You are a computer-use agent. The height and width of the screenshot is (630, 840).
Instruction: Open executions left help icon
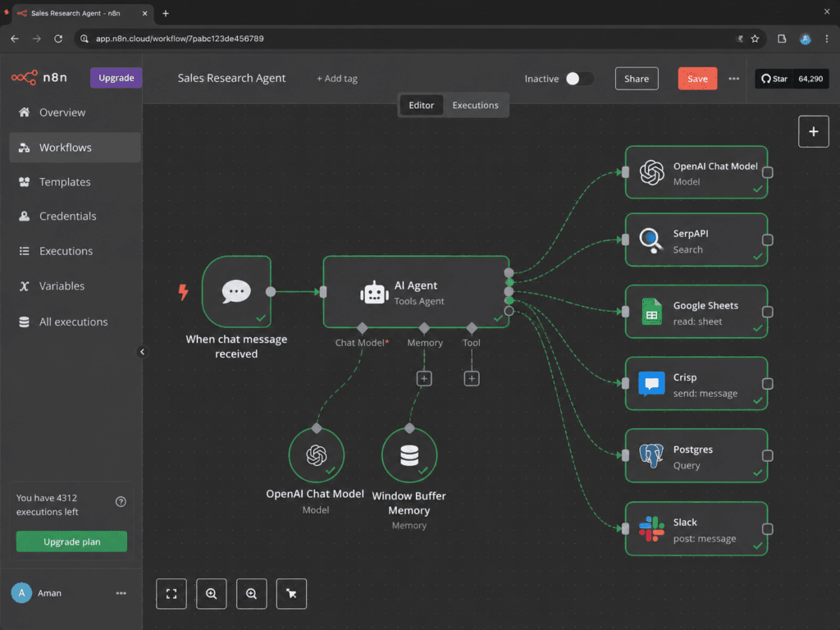pyautogui.click(x=121, y=502)
